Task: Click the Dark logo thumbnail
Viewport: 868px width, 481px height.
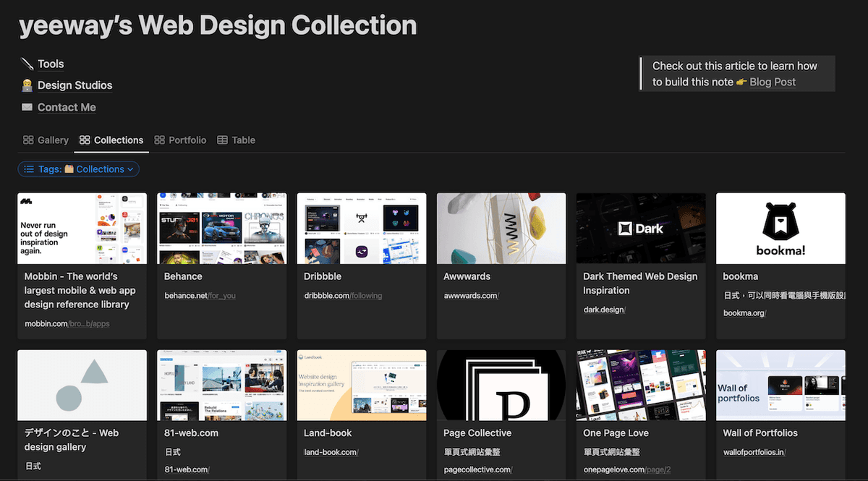Action: pos(641,229)
